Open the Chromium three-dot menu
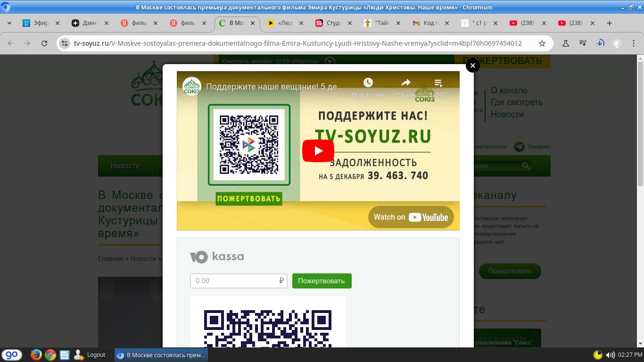The image size is (644, 362). click(x=634, y=43)
